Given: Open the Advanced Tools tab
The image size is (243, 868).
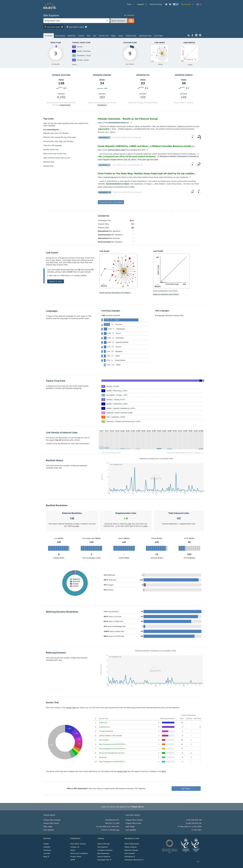Looking at the screenshot, I should point(145,36).
